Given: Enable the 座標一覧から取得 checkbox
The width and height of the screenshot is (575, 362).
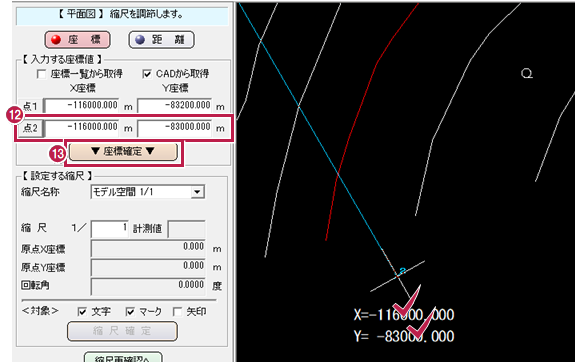Looking at the screenshot, I should point(42,74).
